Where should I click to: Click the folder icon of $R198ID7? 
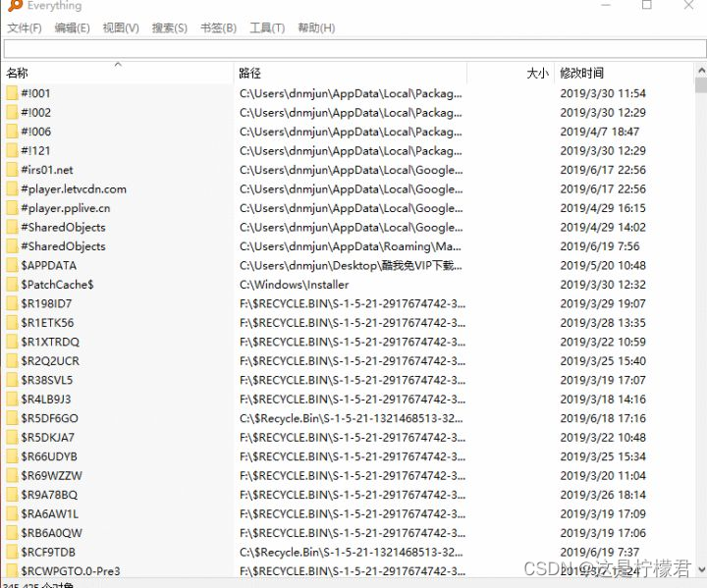12,303
